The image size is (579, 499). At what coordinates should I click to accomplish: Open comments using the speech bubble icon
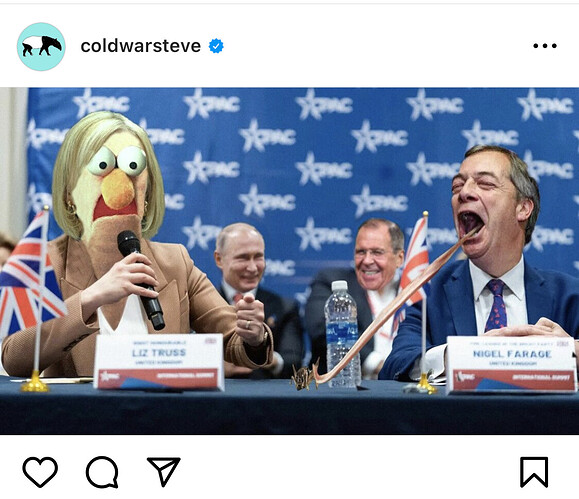(102, 472)
